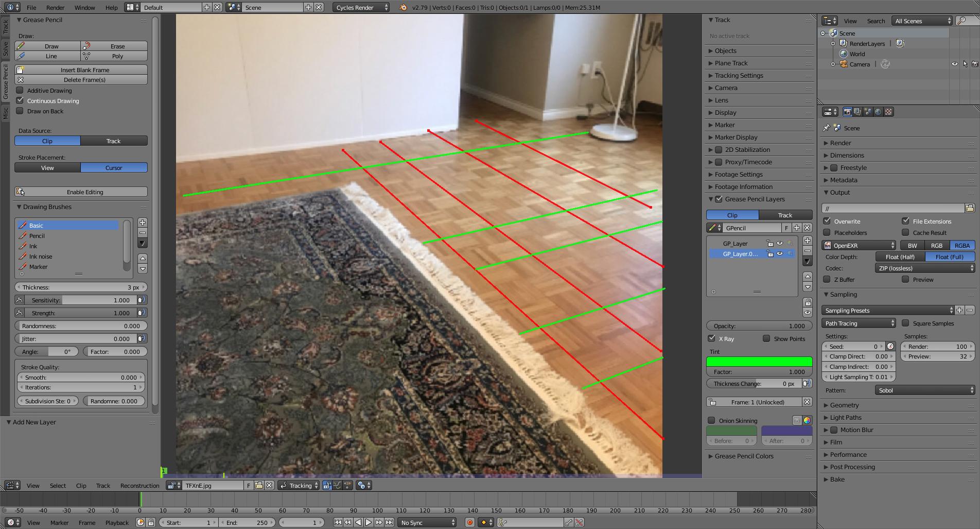Open image file browse icon next to TFXnE.jpg
Screen dimensions: 980x529
259,485
